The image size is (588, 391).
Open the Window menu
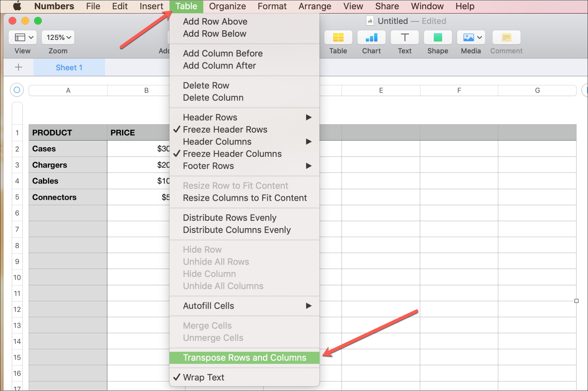[427, 6]
